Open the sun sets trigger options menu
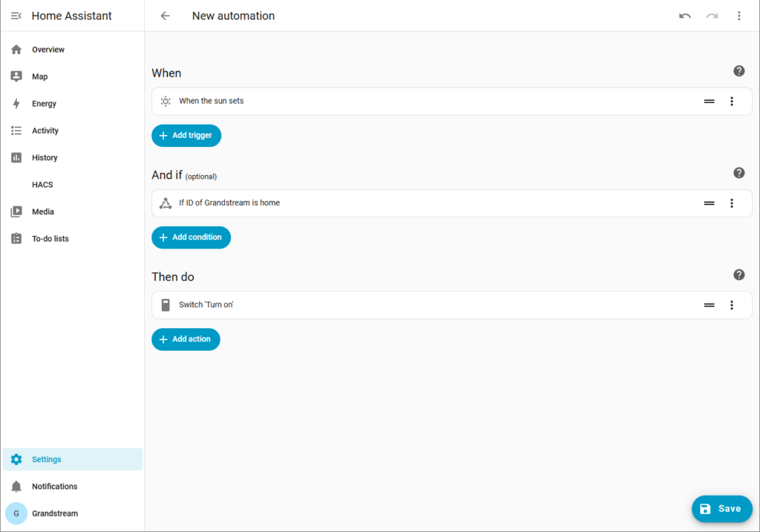Image resolution: width=760 pixels, height=532 pixels. (732, 101)
